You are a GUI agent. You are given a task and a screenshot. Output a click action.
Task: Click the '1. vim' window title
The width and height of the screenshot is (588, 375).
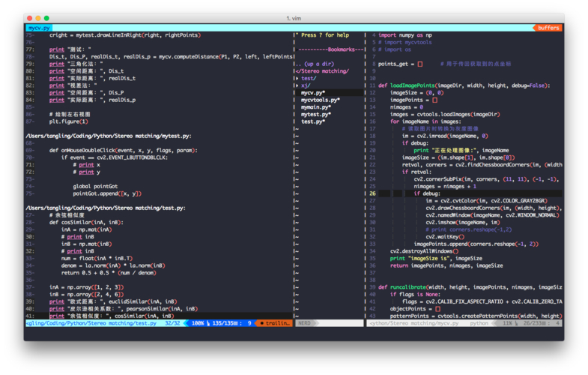tap(294, 18)
